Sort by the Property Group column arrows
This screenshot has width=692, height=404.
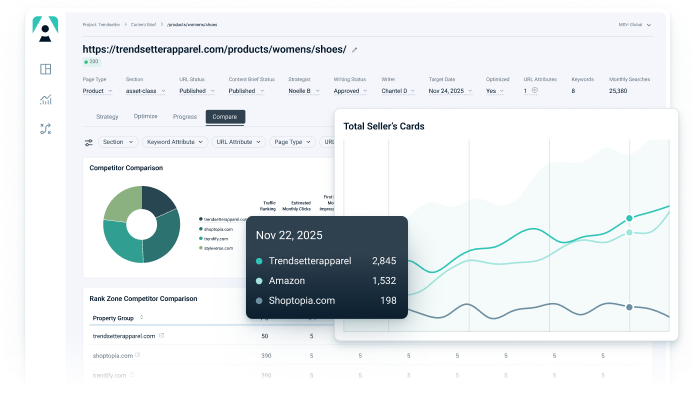[x=140, y=317]
